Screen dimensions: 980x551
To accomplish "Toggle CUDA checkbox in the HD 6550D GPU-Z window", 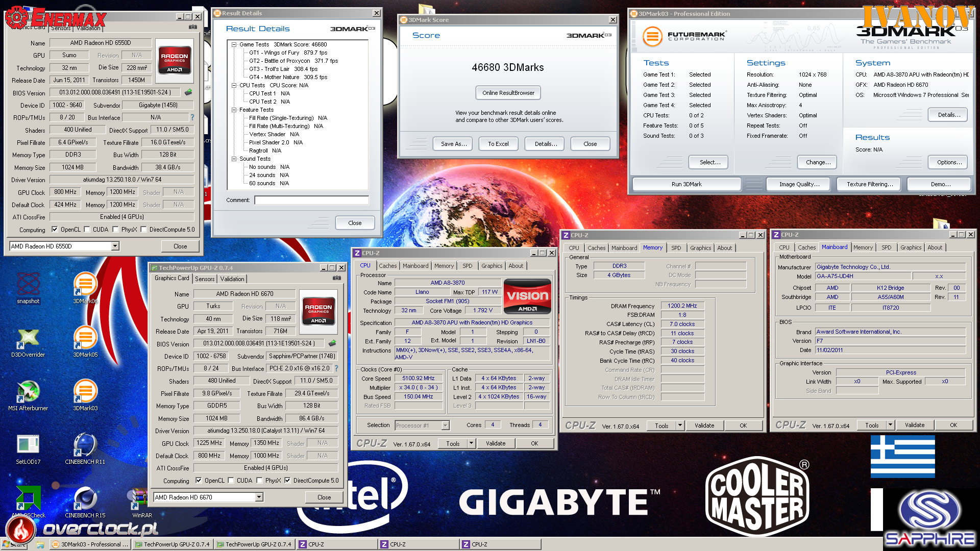I will pos(87,230).
